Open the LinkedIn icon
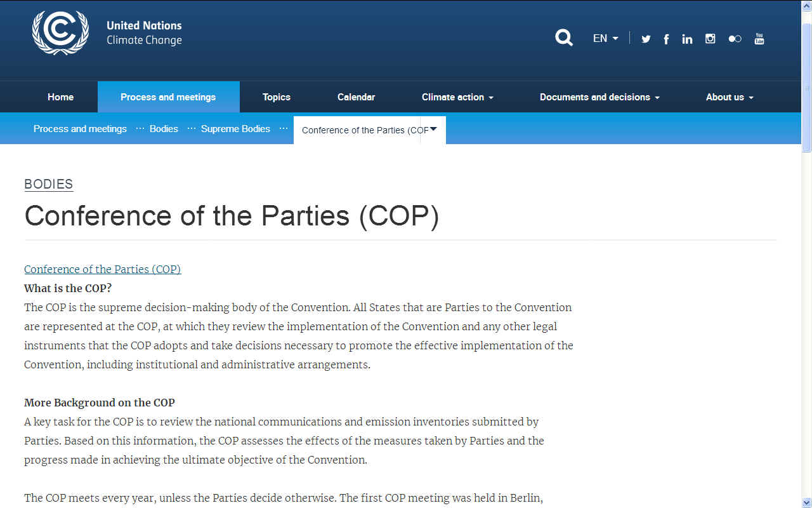The height and width of the screenshot is (508, 812). (687, 39)
